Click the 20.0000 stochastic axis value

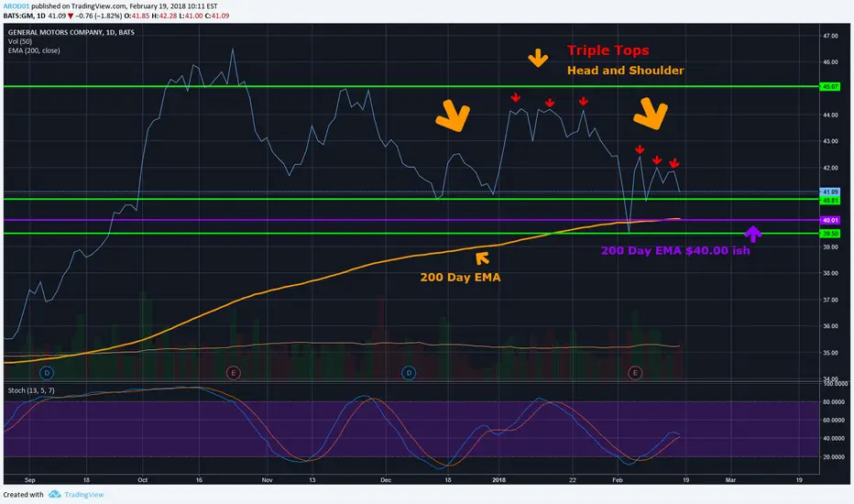pos(834,456)
